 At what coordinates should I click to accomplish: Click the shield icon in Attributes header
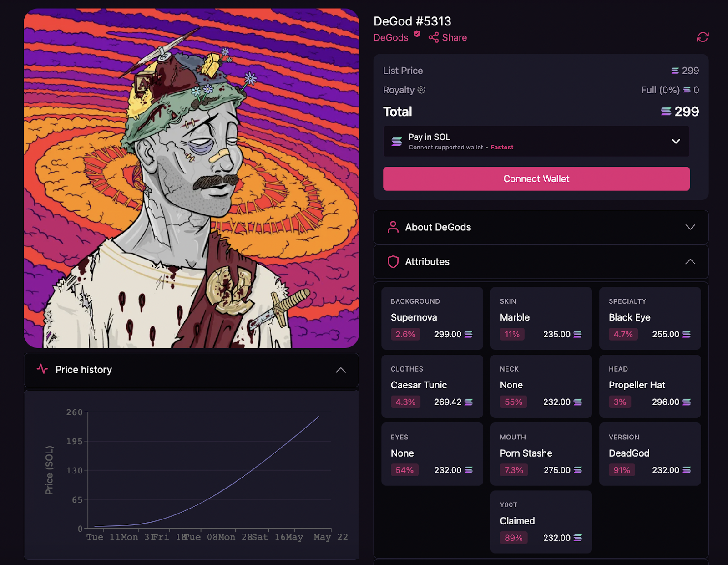[x=393, y=262]
